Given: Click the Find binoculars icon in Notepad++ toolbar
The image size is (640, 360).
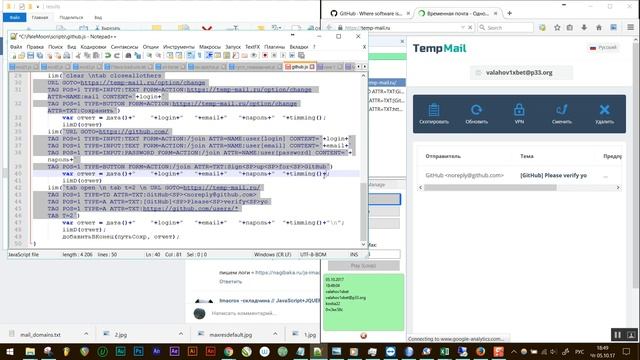Looking at the screenshot, I should [x=128, y=56].
